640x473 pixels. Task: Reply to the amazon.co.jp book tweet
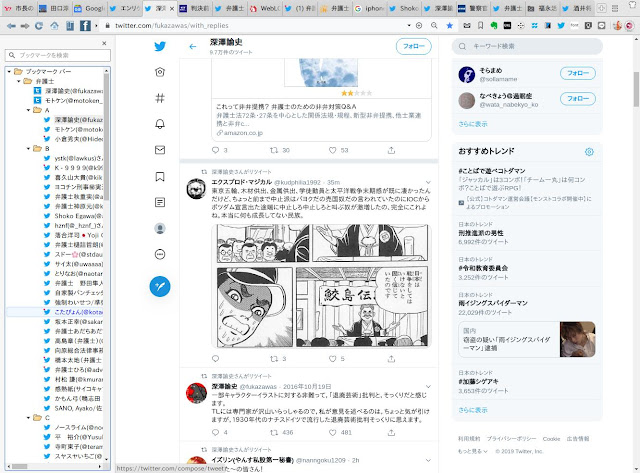point(216,150)
